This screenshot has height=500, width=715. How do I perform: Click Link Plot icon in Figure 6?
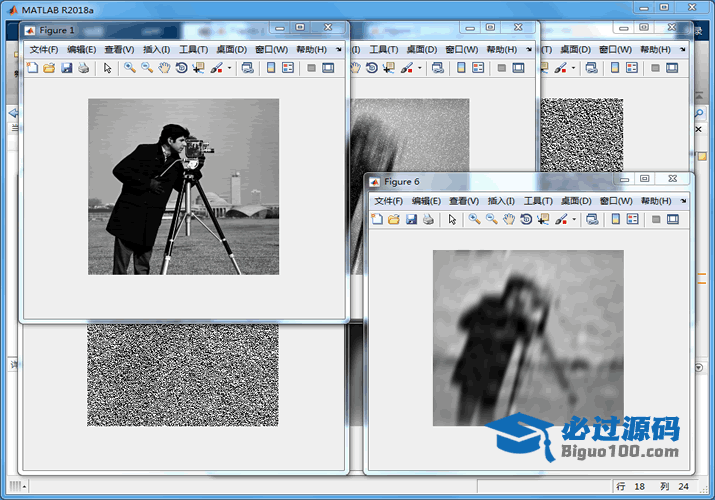click(x=592, y=220)
